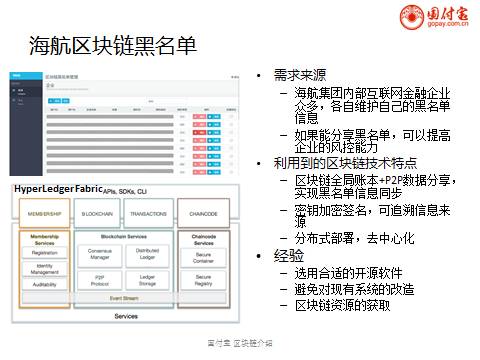Select the CHAINCODE box in the diagram

point(203,213)
